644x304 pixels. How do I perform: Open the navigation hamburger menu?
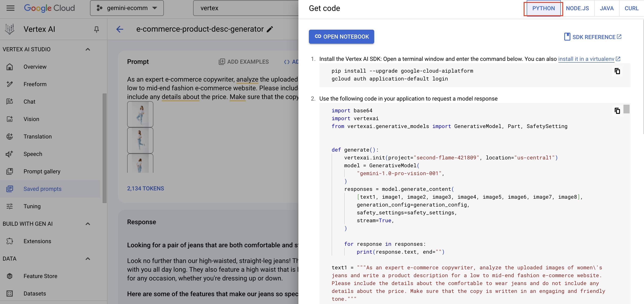click(x=10, y=8)
